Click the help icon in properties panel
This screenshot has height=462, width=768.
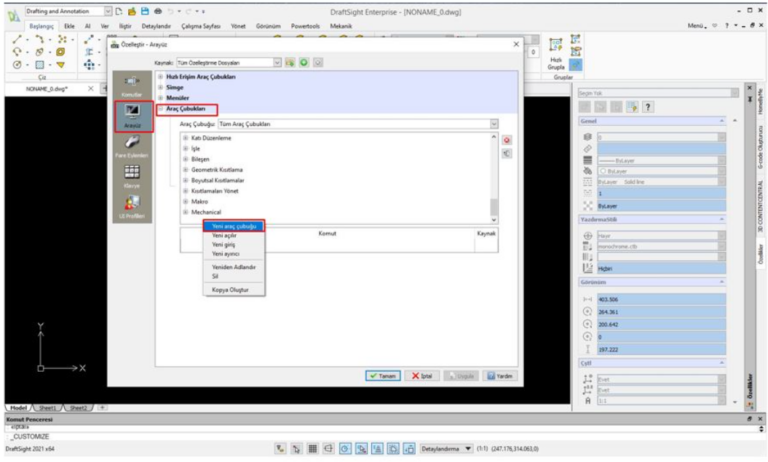click(648, 107)
